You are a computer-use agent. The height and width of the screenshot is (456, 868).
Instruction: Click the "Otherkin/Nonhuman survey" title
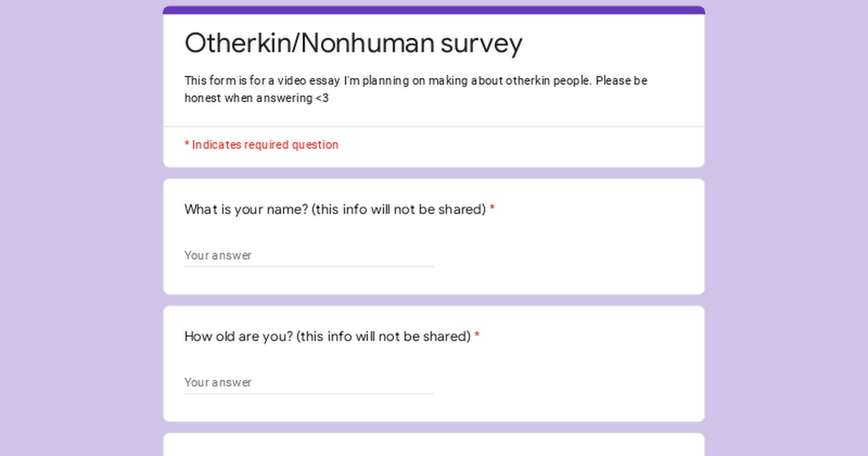coord(353,43)
